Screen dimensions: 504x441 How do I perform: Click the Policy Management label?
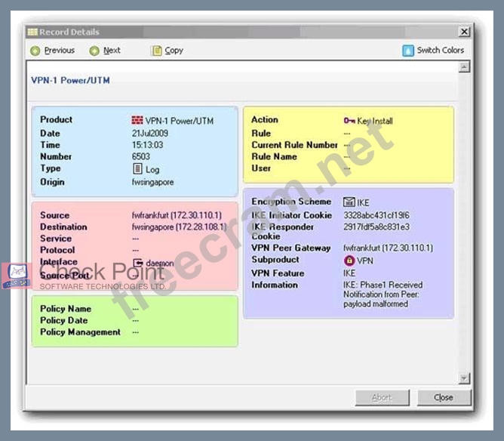(81, 332)
